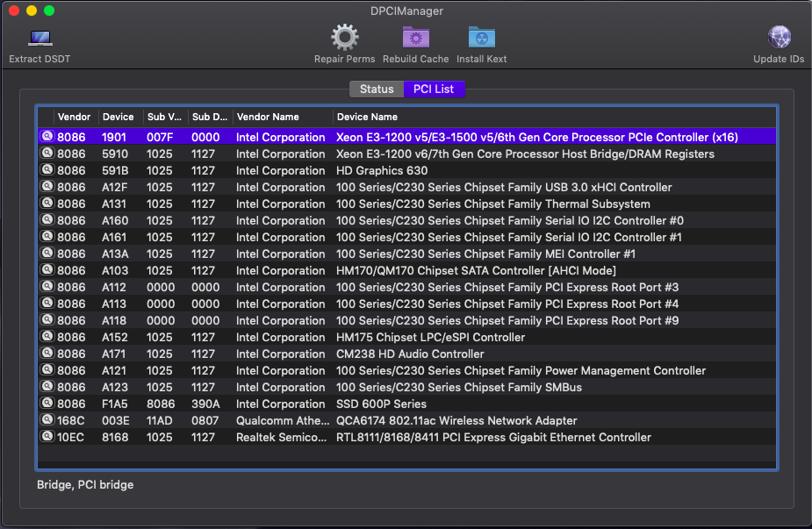
Task: Sort by the Vendor column header
Action: click(x=74, y=117)
